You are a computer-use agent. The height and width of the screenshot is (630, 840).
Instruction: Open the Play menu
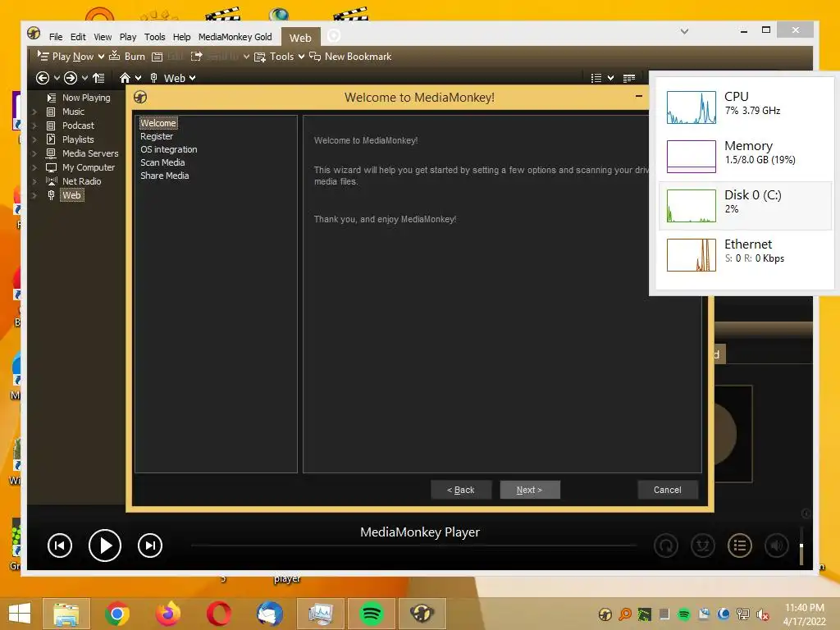(127, 37)
